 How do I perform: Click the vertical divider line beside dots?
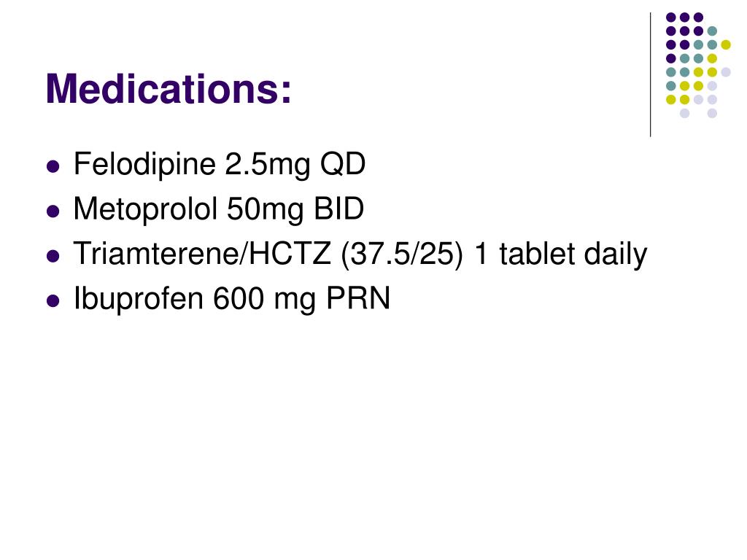650,75
